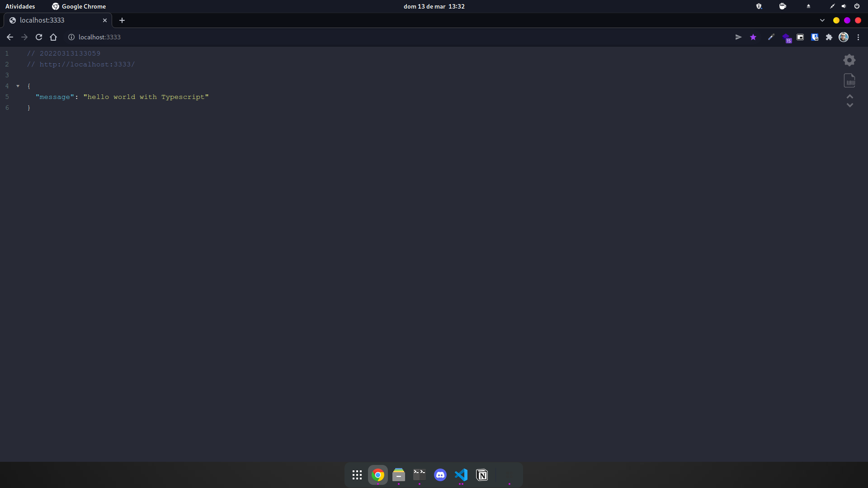Select the localhost:3333 tab
Image resolution: width=868 pixels, height=488 pixels.
pos(58,20)
